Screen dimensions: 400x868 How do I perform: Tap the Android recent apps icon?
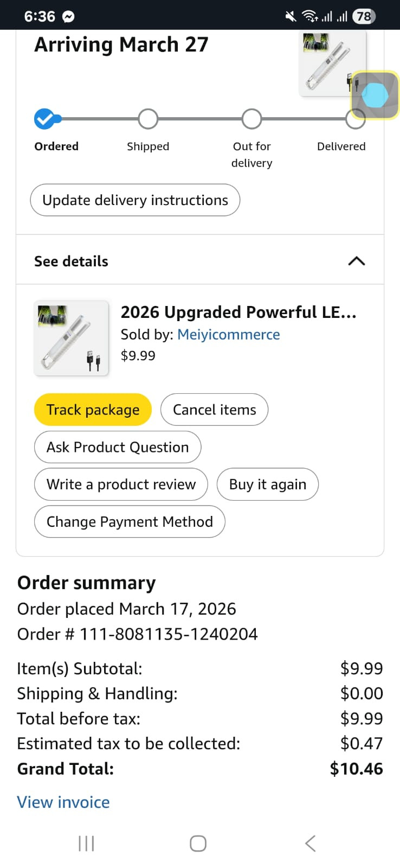[x=86, y=844]
